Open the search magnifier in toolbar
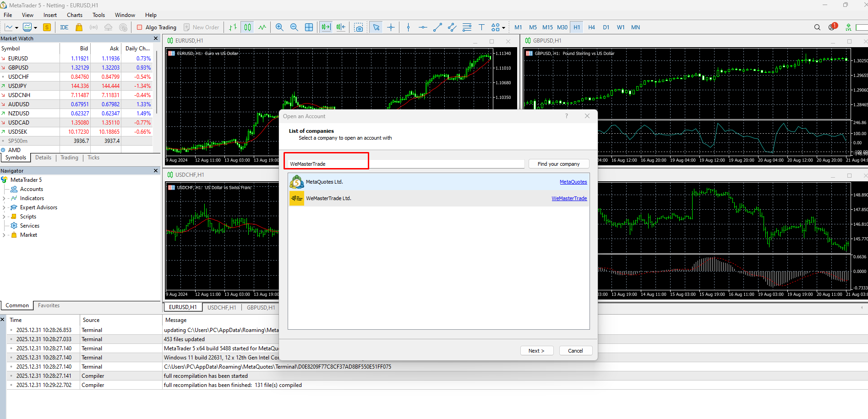Viewport: 868px width, 419px height. [x=817, y=27]
